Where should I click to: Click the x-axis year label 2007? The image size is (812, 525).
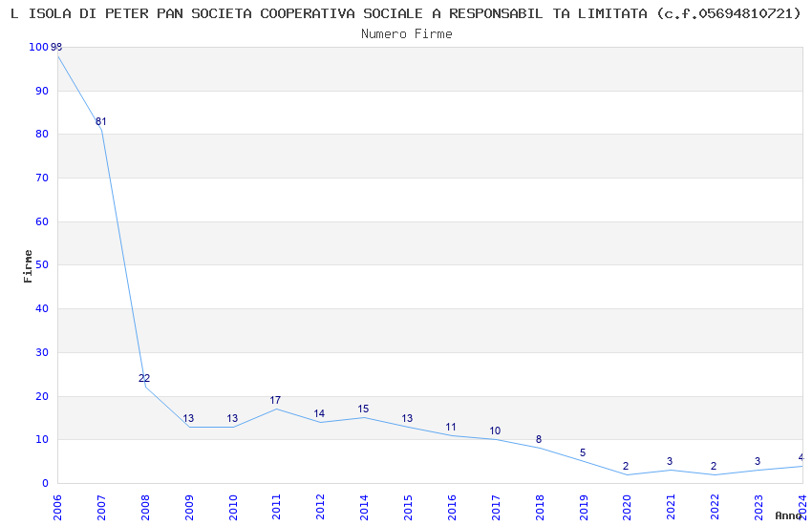101,508
